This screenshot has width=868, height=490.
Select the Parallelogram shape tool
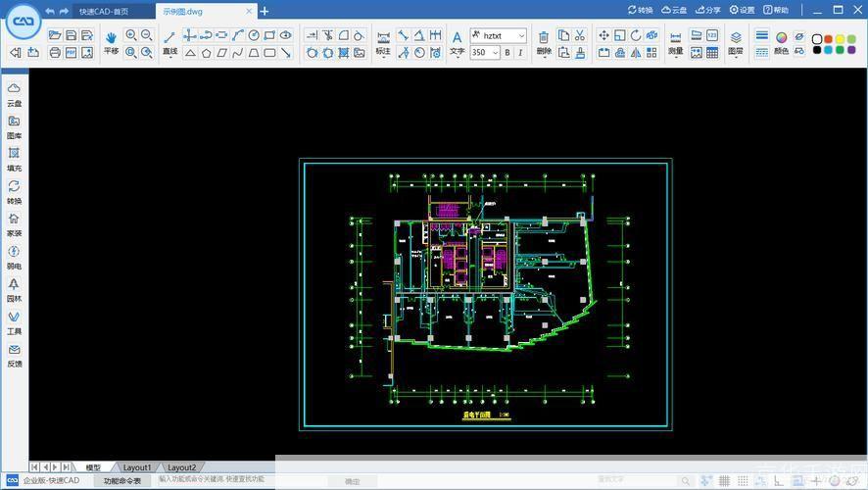[x=221, y=53]
